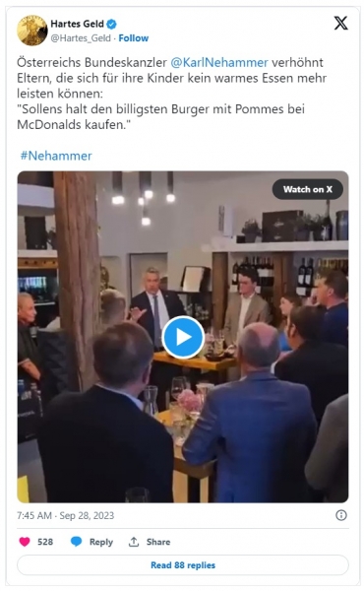Screen dimensions: 364x591
Task: Open the @KarlNehammer mention
Action: pos(219,62)
